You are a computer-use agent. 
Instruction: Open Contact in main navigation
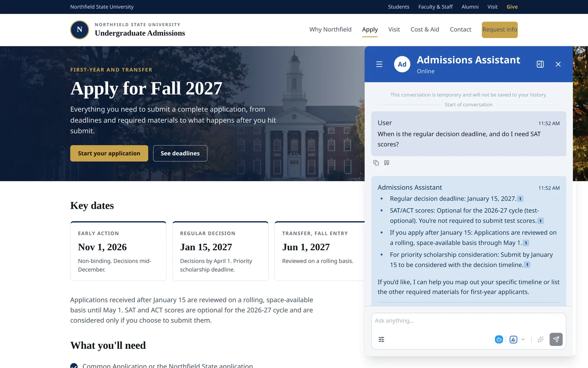point(460,29)
